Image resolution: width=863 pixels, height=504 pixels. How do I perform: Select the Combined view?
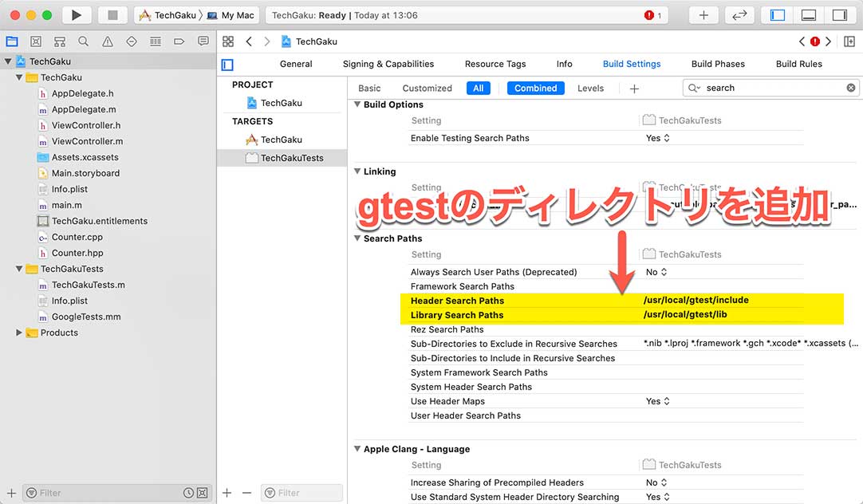535,88
